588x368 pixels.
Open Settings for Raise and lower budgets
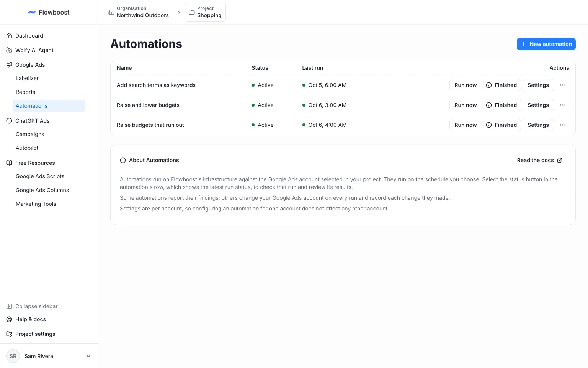point(538,105)
